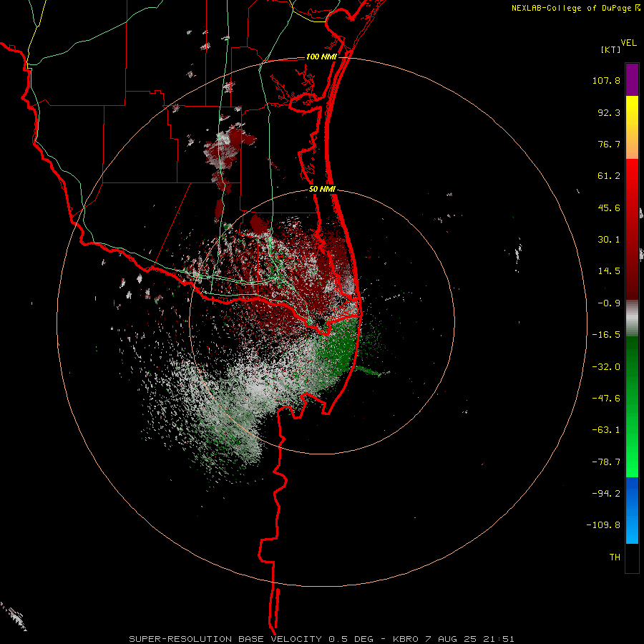
Task: Select the 76.7 velocity value
Action: pos(609,144)
